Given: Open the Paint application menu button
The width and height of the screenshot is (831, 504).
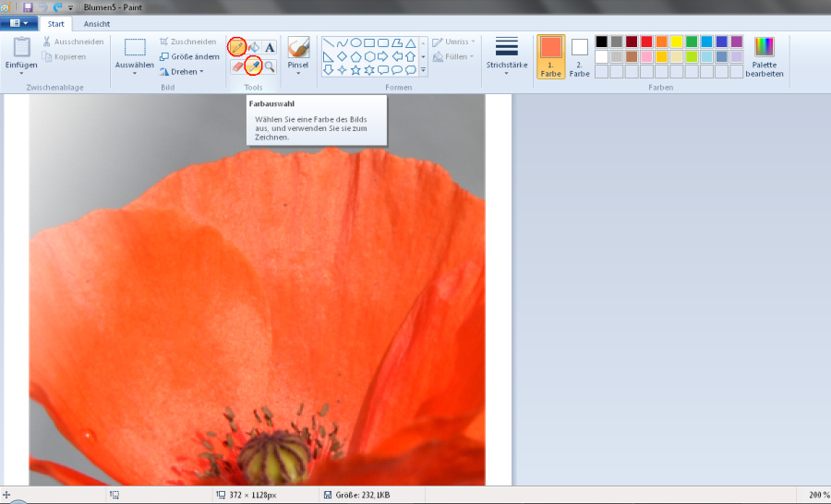Looking at the screenshot, I should click(18, 23).
